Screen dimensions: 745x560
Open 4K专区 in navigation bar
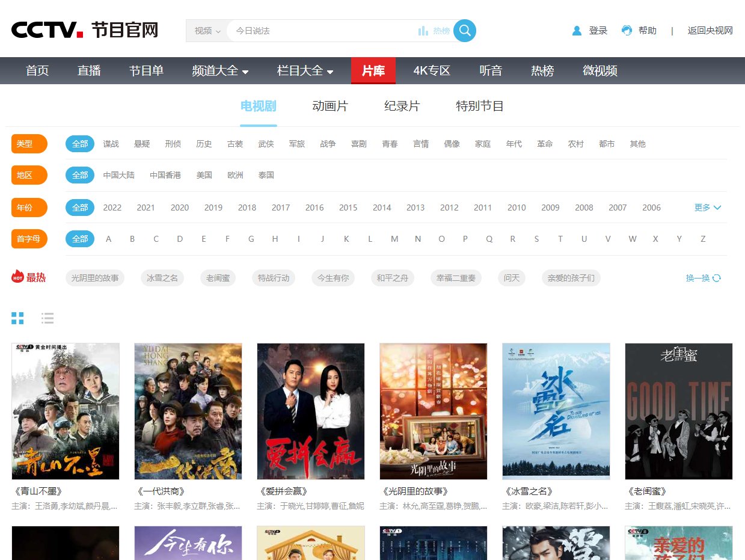(432, 71)
